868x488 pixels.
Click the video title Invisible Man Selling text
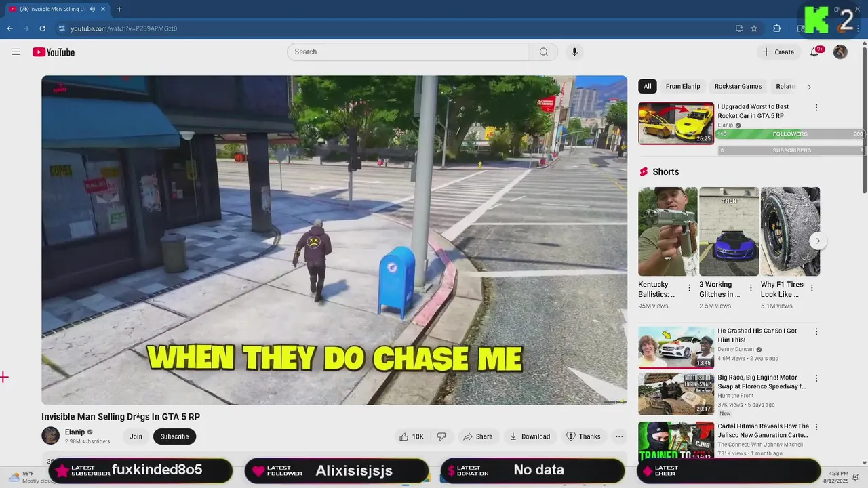[121, 417]
